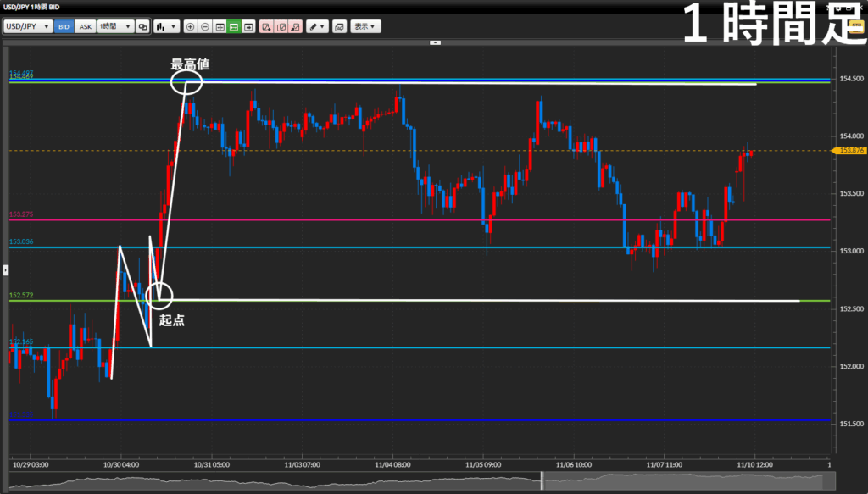Click the chart layout grid icon

[219, 26]
